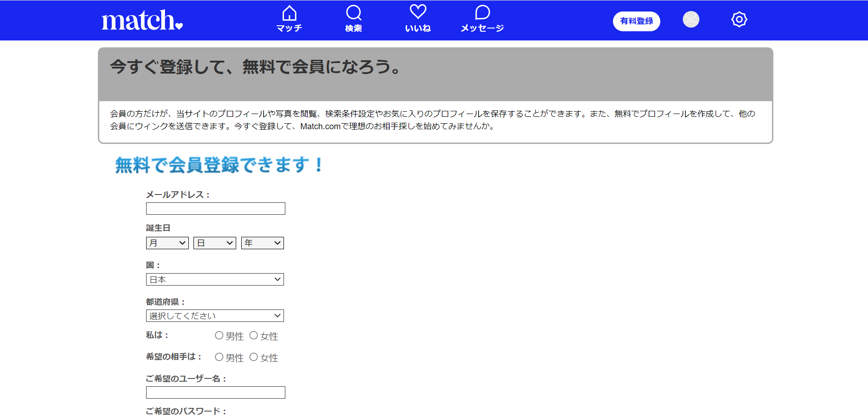This screenshot has height=418, width=868.
Task: Open the settings gear icon
Action: (739, 19)
